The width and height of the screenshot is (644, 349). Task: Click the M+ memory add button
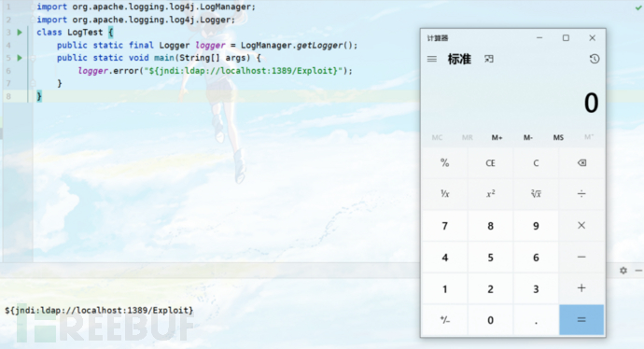[497, 137]
